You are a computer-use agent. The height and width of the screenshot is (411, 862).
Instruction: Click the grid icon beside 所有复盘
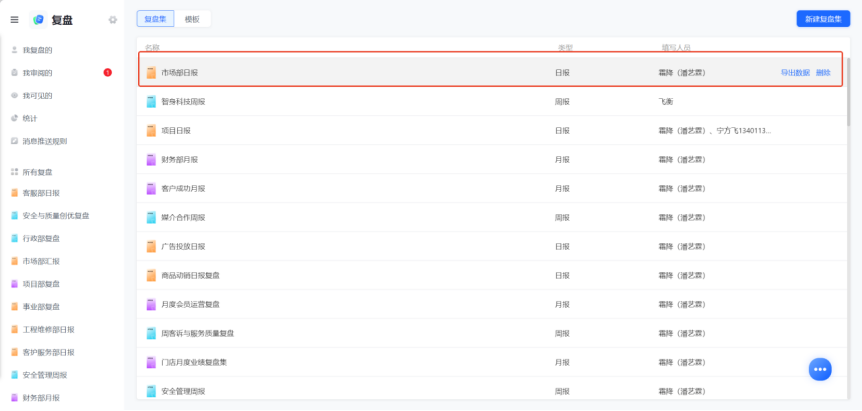pos(14,172)
